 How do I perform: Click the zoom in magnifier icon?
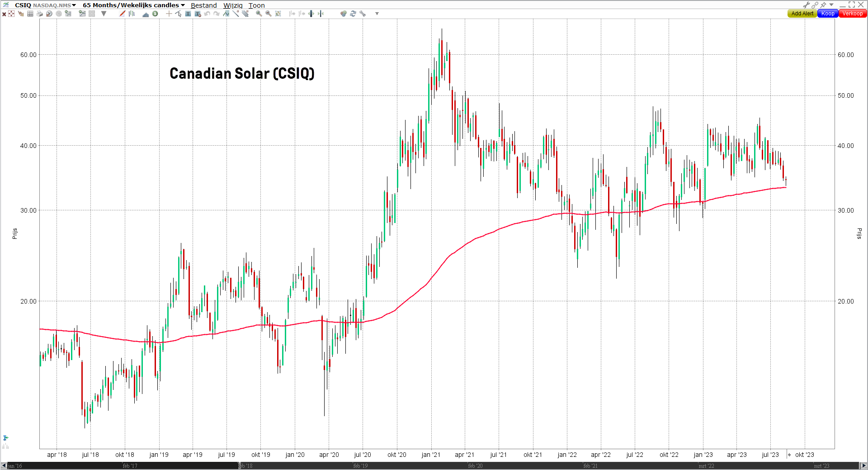pos(259,14)
